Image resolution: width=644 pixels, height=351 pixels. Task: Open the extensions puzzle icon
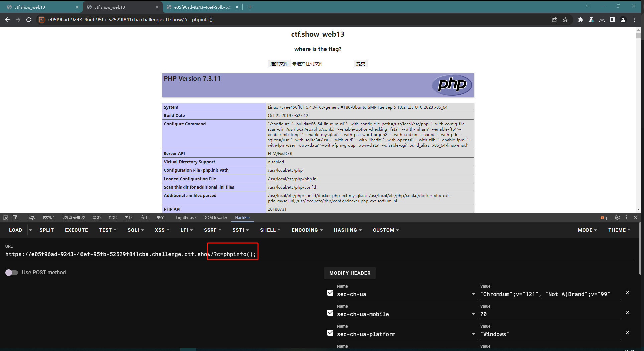point(581,20)
